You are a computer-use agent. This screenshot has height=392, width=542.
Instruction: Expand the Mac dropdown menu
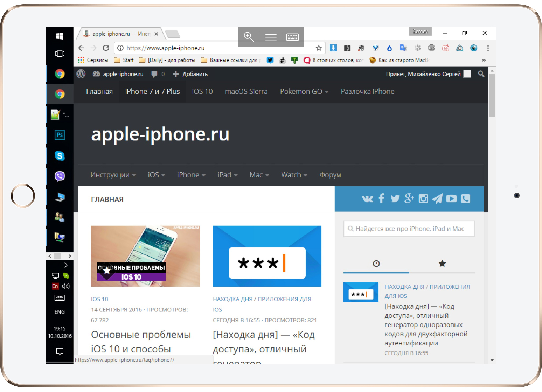click(x=259, y=175)
